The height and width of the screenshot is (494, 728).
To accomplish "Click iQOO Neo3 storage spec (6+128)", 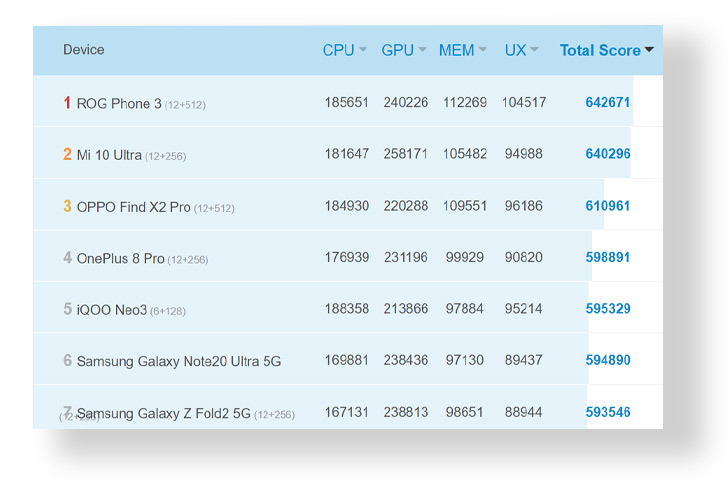I will click(168, 311).
